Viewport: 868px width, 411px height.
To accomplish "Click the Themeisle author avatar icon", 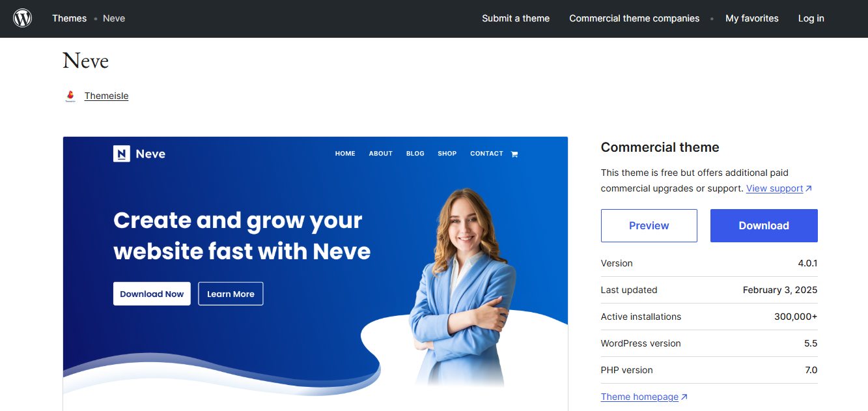I will coord(70,96).
